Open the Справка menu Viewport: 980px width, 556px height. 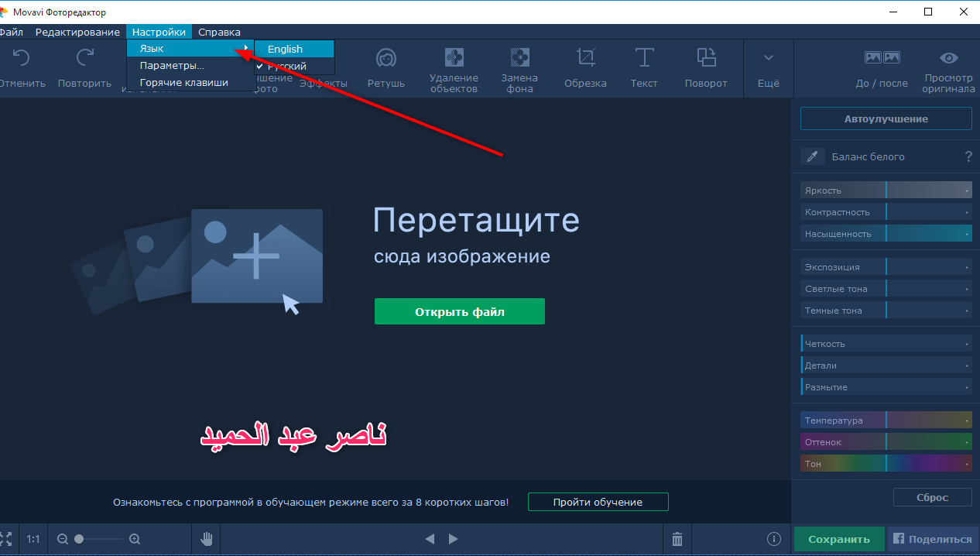click(x=219, y=32)
